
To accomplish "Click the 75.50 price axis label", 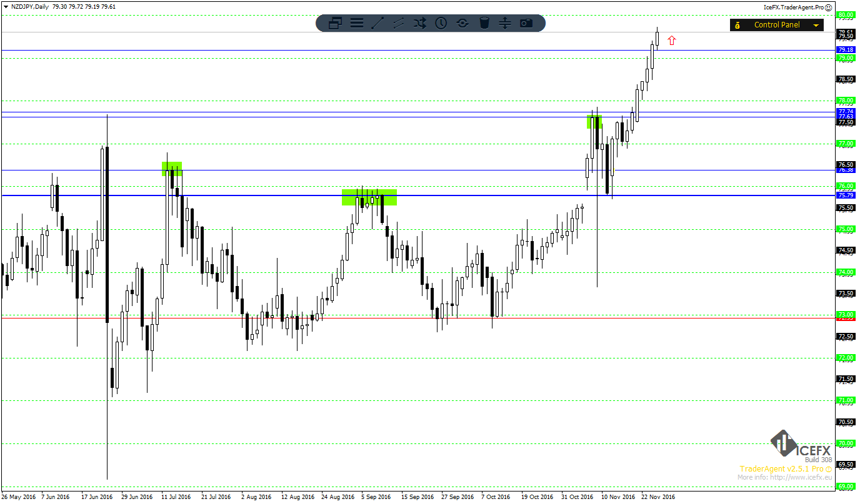I will point(846,208).
